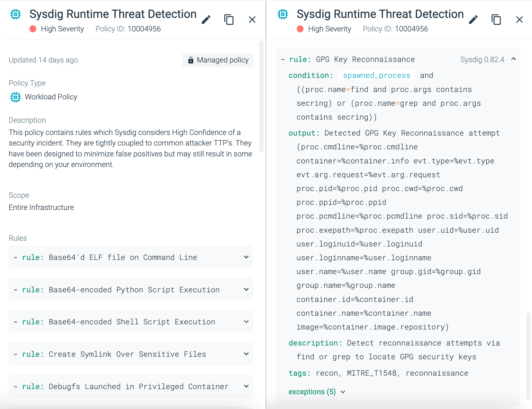Expand Debugfs Launched in Privileged Container rule
This screenshot has width=532, height=409.
pyautogui.click(x=246, y=386)
